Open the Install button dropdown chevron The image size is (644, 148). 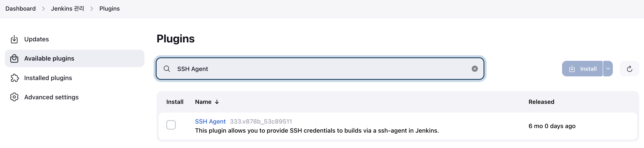click(x=608, y=69)
